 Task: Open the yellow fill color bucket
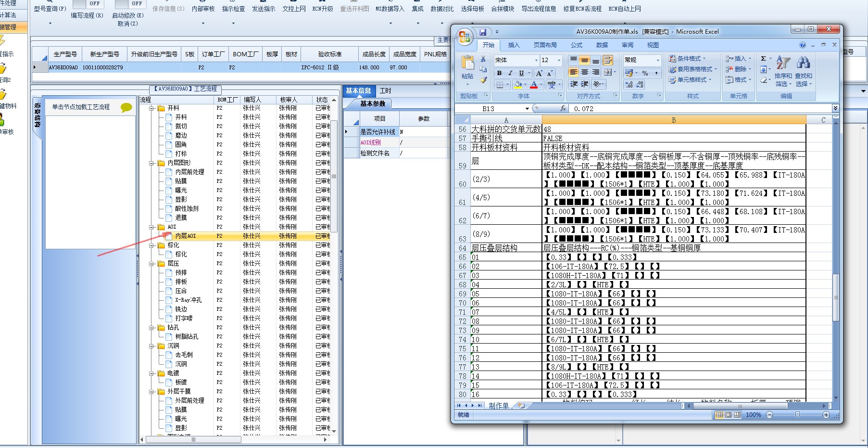click(x=518, y=85)
